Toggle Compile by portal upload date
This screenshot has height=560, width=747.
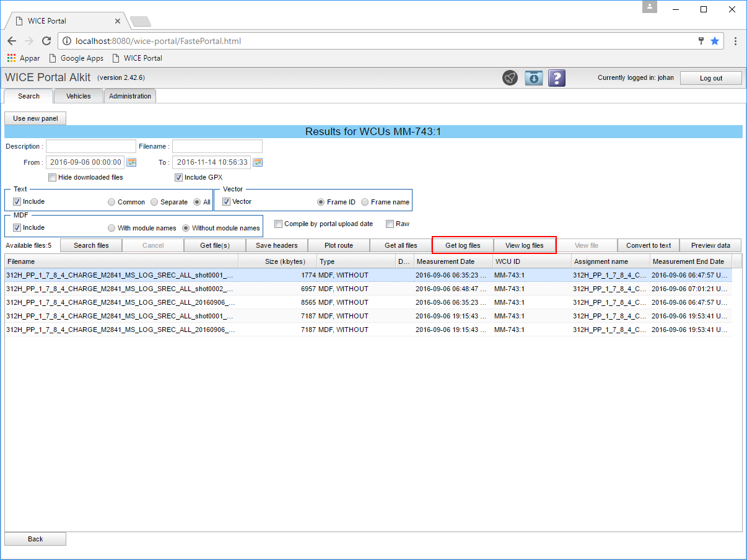[278, 224]
